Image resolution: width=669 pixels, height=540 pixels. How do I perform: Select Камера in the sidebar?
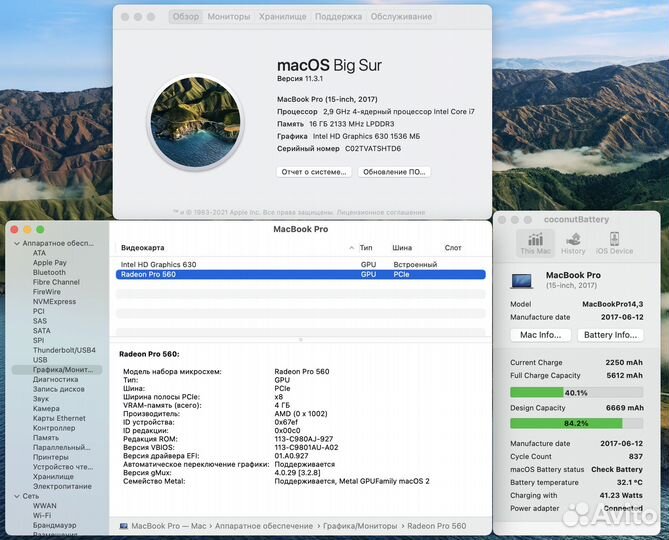[46, 409]
